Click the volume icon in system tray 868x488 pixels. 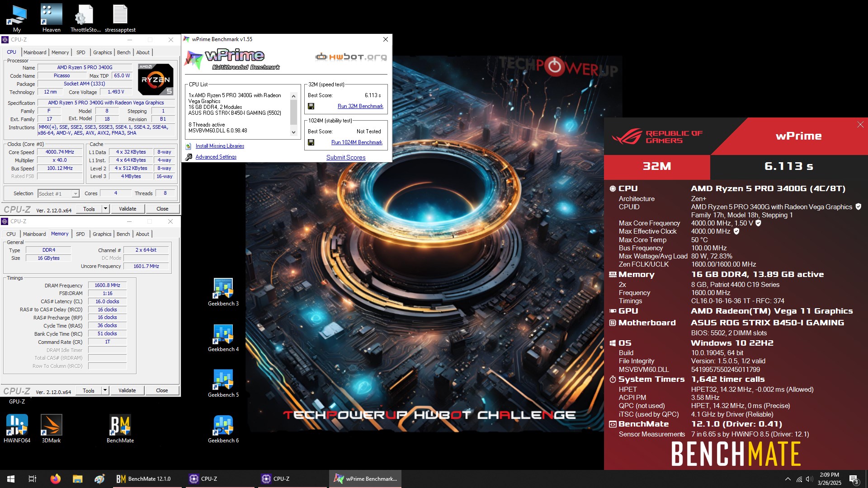click(x=809, y=479)
